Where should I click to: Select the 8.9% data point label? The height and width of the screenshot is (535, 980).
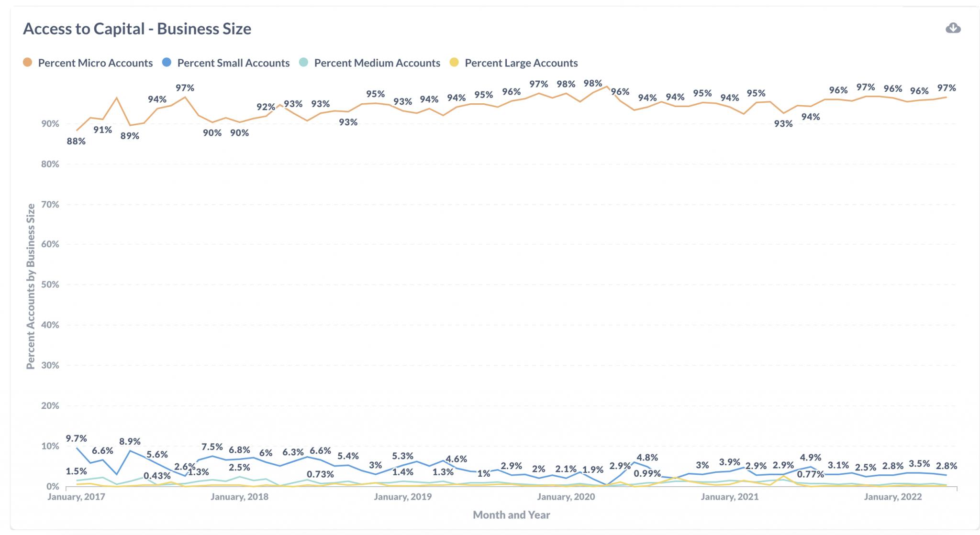coord(130,442)
